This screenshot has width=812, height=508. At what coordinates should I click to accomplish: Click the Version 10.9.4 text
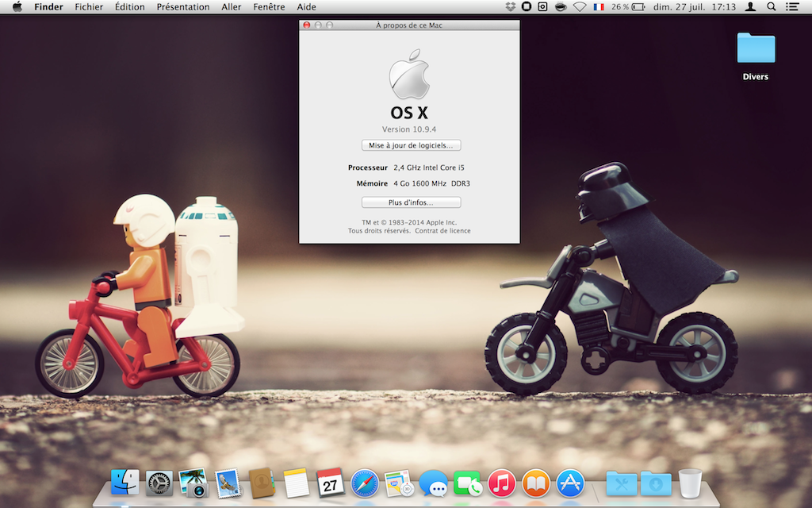(409, 129)
